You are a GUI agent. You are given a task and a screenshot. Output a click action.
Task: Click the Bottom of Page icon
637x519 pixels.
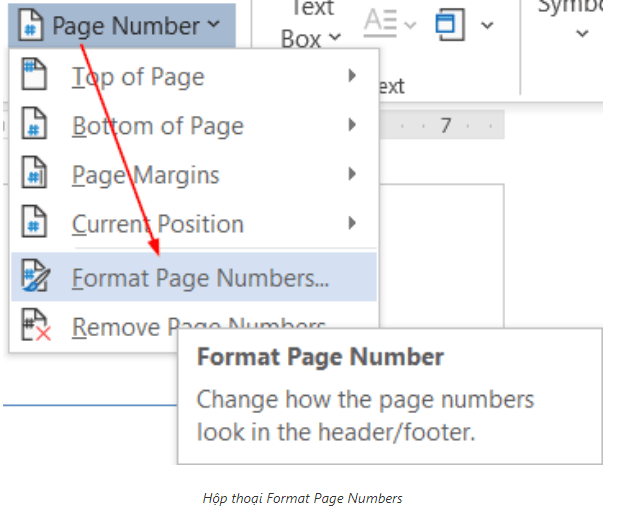click(x=34, y=126)
